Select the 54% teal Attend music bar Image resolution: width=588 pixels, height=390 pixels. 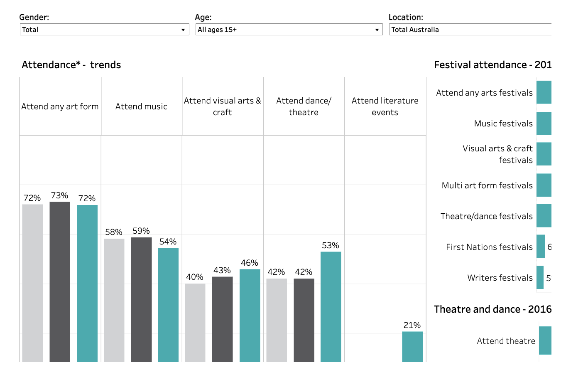[168, 304]
